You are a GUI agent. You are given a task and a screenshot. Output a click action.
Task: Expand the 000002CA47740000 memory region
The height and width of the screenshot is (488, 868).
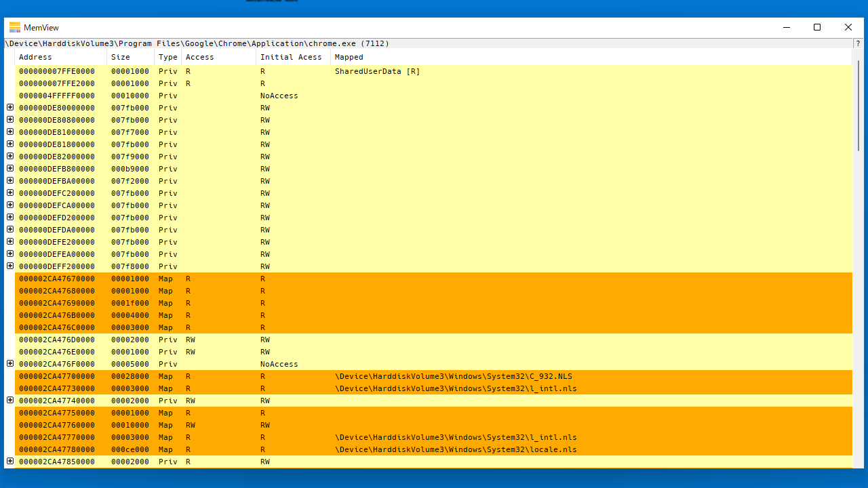point(10,401)
